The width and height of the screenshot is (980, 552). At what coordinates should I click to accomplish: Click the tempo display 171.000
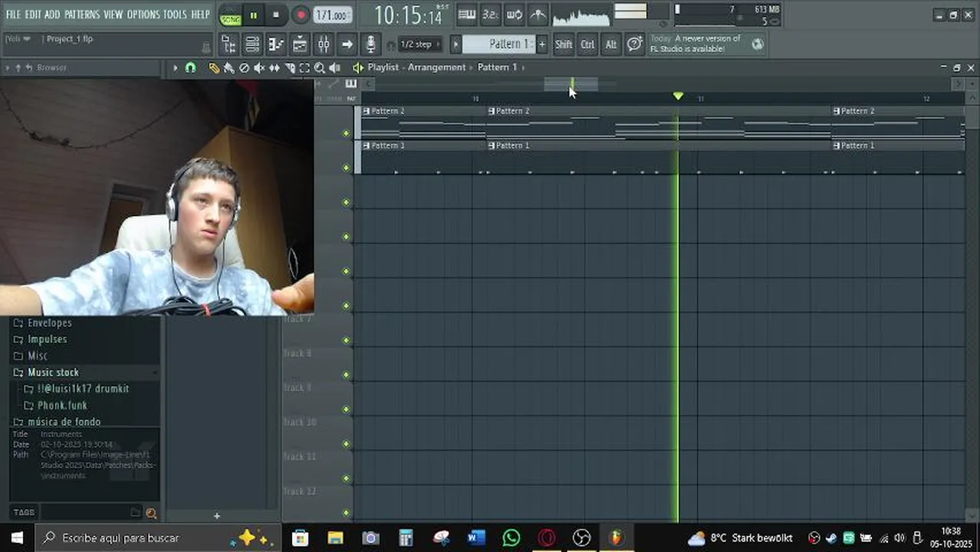tap(333, 15)
